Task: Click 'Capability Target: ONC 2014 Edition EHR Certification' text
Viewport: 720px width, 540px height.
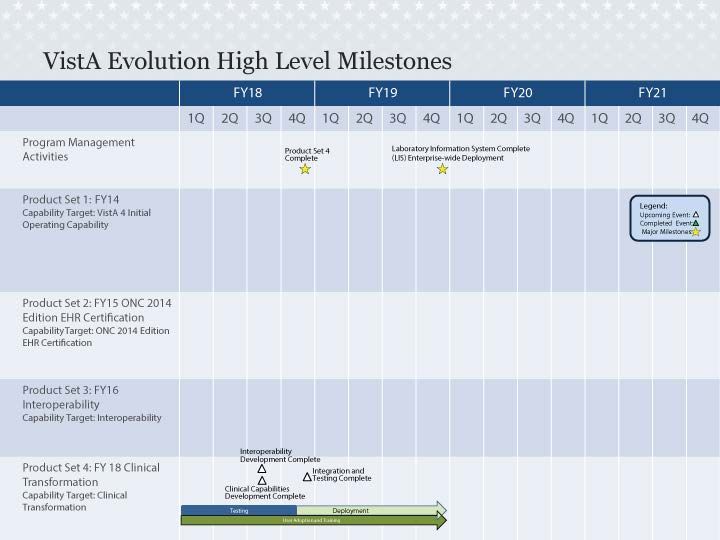Action: tap(96, 337)
